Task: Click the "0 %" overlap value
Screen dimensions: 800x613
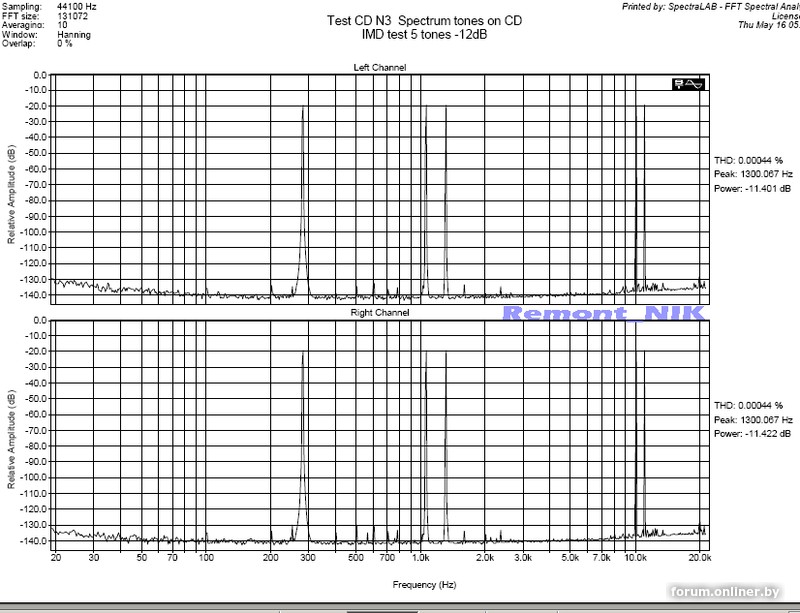Action: tap(65, 44)
